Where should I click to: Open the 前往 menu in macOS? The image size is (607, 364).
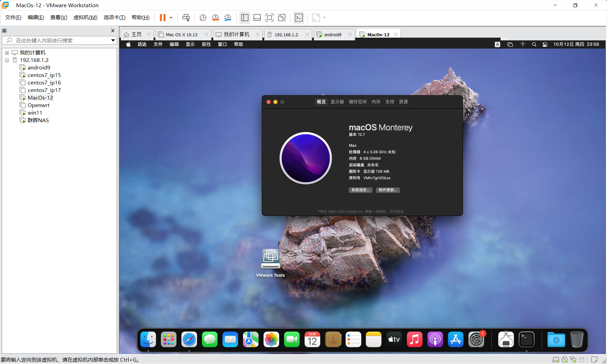(206, 44)
